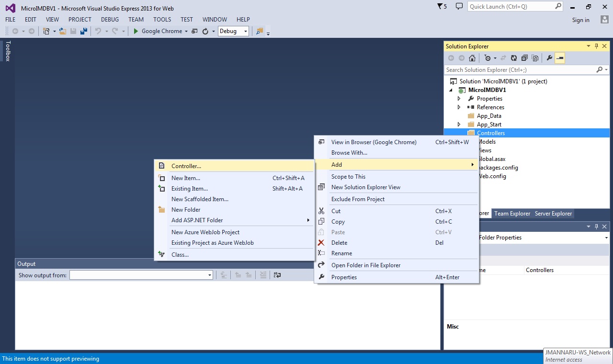
Task: Open the Add ASP.NET Folder submenu
Action: click(234, 220)
